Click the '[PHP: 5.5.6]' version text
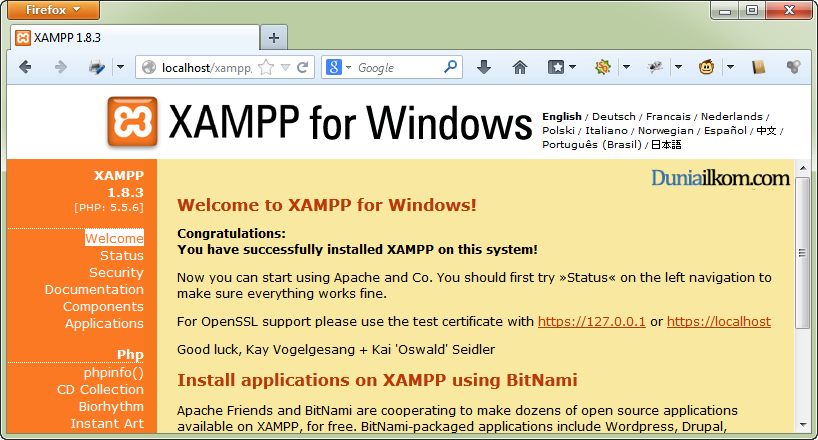This screenshot has width=818, height=440. [109, 207]
